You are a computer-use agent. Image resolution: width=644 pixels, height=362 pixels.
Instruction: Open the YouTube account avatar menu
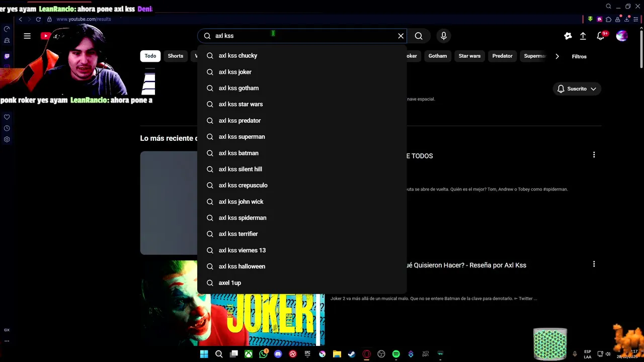(622, 36)
